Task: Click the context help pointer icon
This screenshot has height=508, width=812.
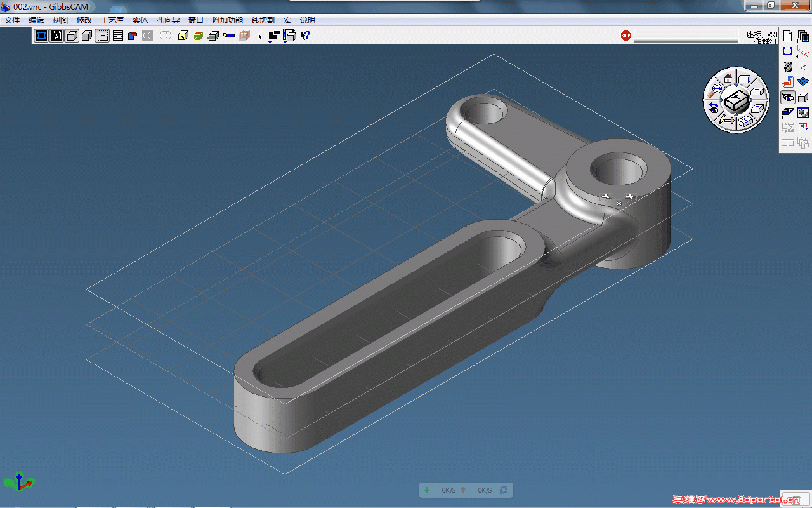Action: click(305, 36)
